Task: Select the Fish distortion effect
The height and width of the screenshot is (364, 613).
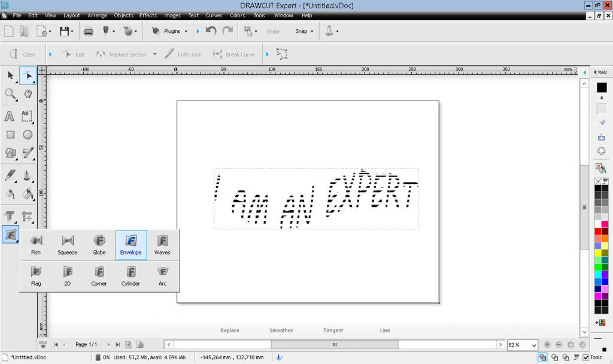Action: click(x=36, y=245)
